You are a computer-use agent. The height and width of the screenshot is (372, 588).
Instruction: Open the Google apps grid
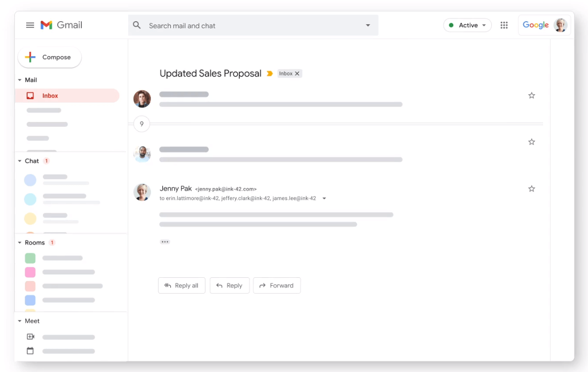[x=504, y=25]
